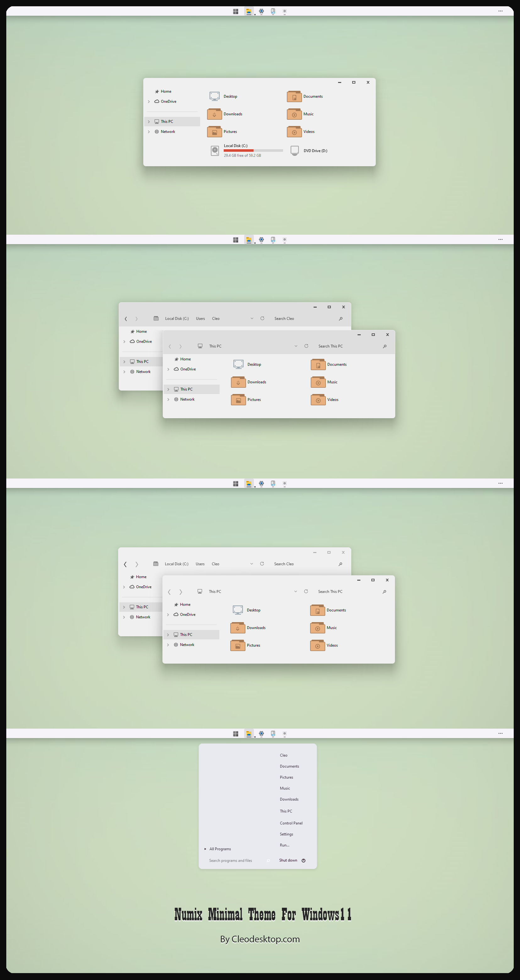Open the Pictures folder icon
Screen dimensions: 520x980
point(214,132)
